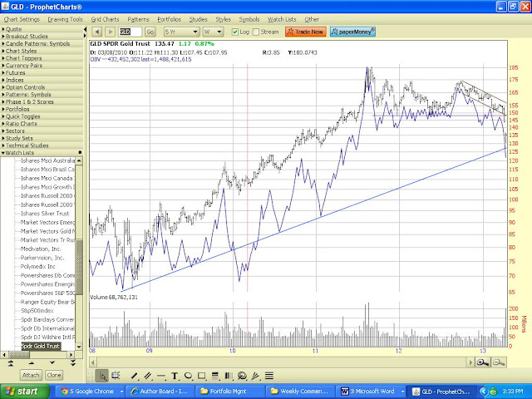The width and height of the screenshot is (532, 399).
Task: Select the fan lines tool
Action: pyautogui.click(x=255, y=376)
